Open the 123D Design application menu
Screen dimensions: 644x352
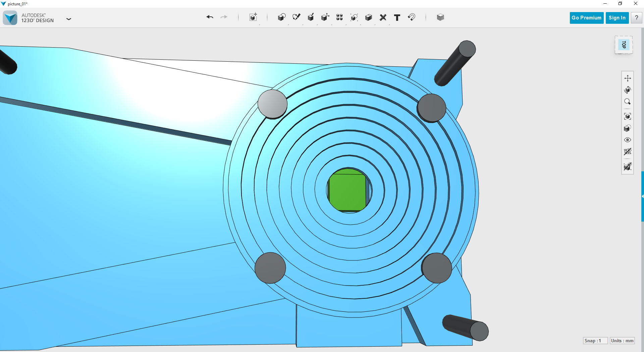point(69,19)
